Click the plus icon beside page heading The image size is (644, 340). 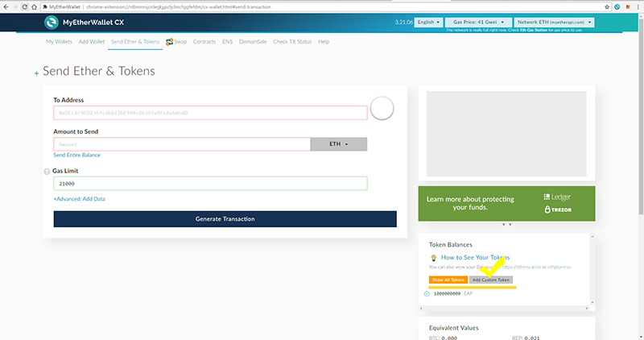coord(36,73)
